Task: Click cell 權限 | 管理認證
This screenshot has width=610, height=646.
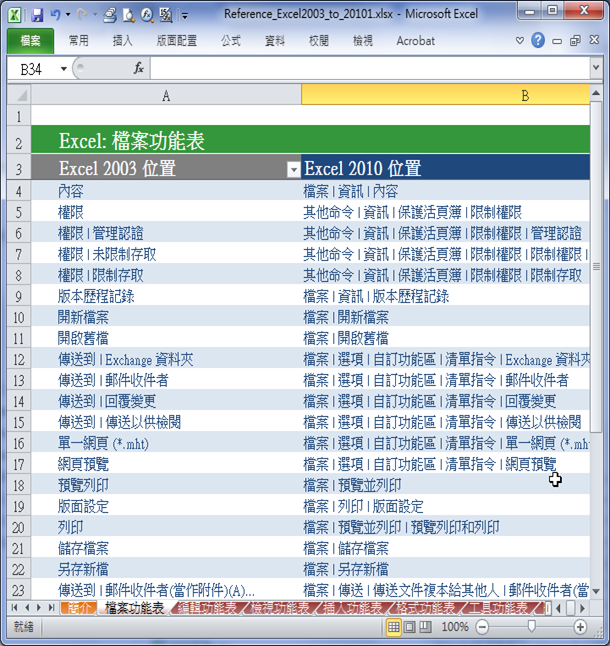Action: pyautogui.click(x=166, y=234)
